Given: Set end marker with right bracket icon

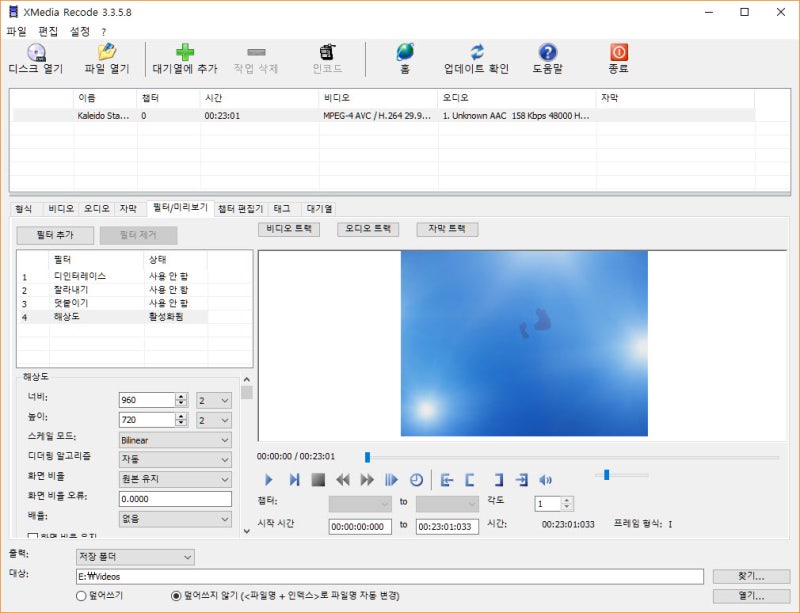Looking at the screenshot, I should click(498, 480).
